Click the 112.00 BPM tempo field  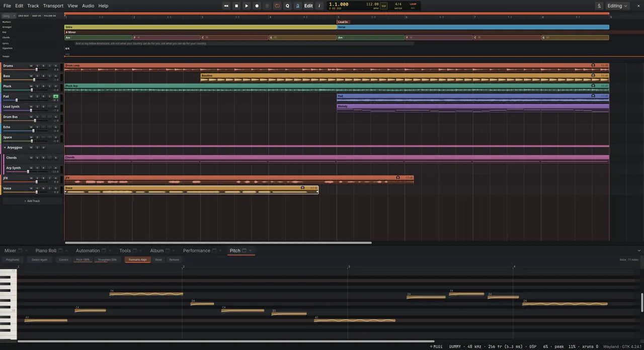[x=372, y=5]
